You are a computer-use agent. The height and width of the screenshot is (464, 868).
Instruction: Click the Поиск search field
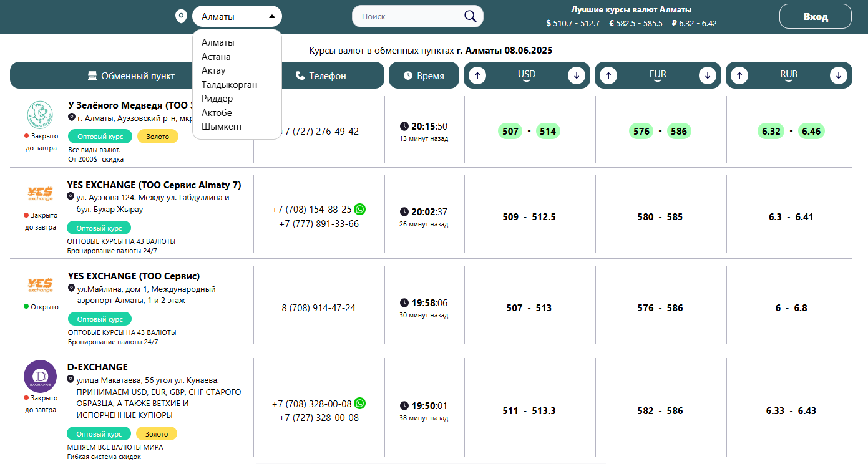(x=409, y=17)
